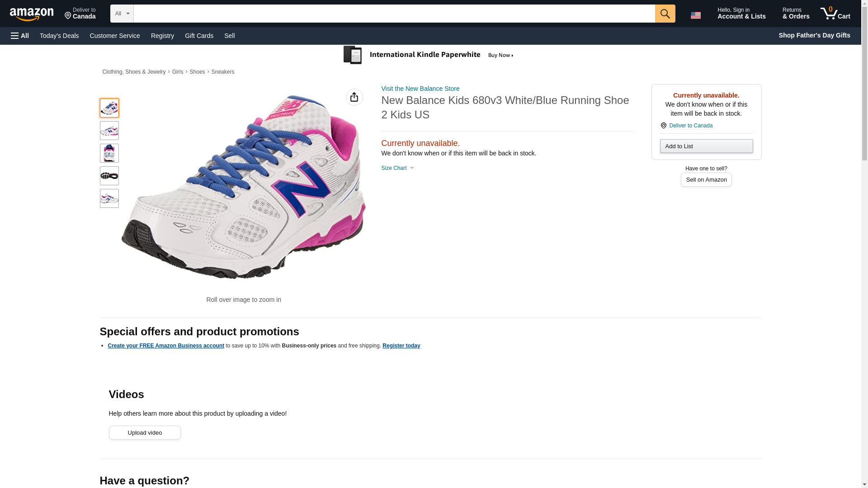Click into the search text field
The height and width of the screenshot is (488, 868).
coord(394,14)
